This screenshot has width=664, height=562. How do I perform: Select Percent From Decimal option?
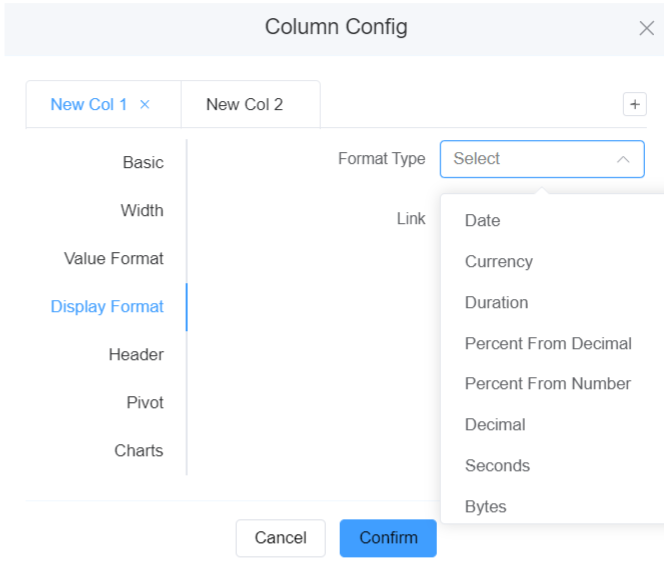(548, 343)
